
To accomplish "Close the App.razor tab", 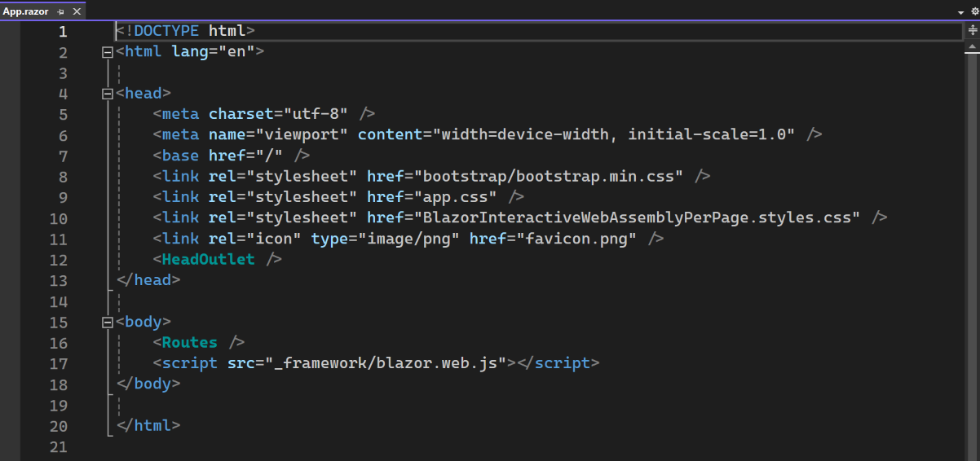I will [77, 11].
